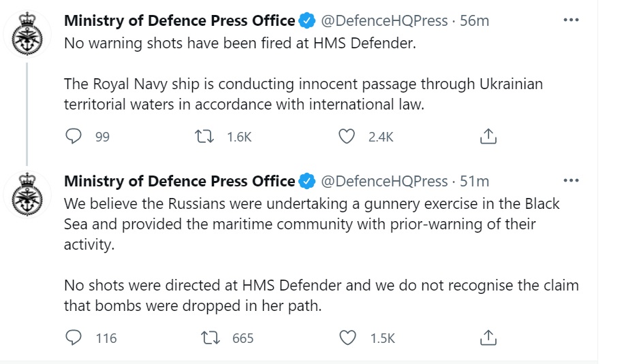
Task: Share the second tweet about gunnery exercise
Action: [488, 338]
